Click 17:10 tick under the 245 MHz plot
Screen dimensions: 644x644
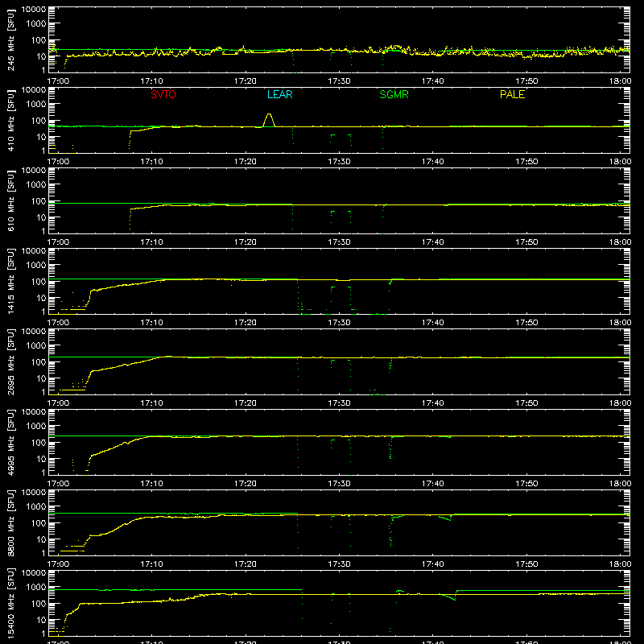point(151,81)
